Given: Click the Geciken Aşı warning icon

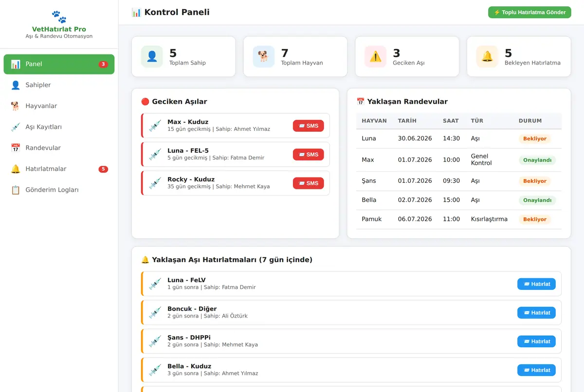Looking at the screenshot, I should [x=375, y=56].
